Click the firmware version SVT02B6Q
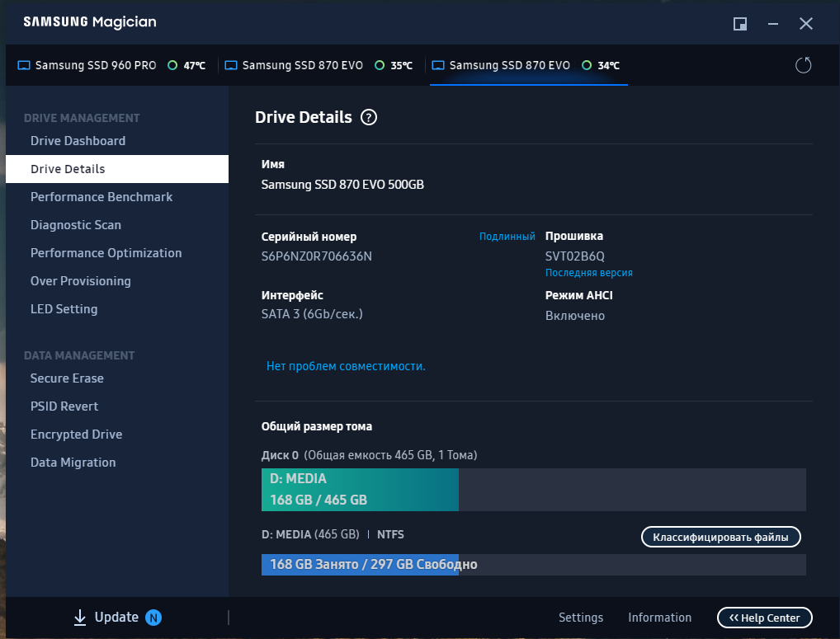 [575, 256]
